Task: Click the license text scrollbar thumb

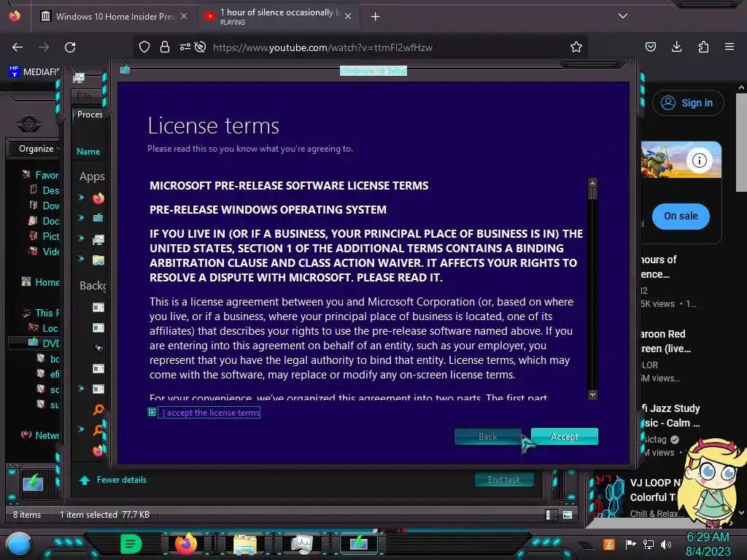Action: (592, 193)
